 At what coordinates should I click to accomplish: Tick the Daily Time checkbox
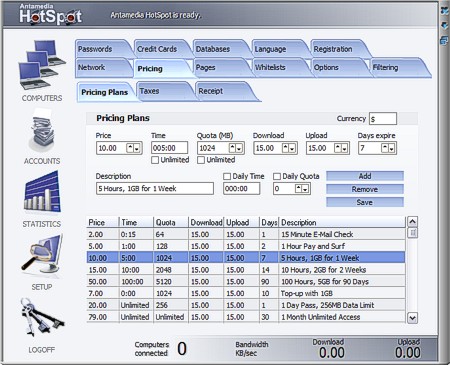pos(227,176)
